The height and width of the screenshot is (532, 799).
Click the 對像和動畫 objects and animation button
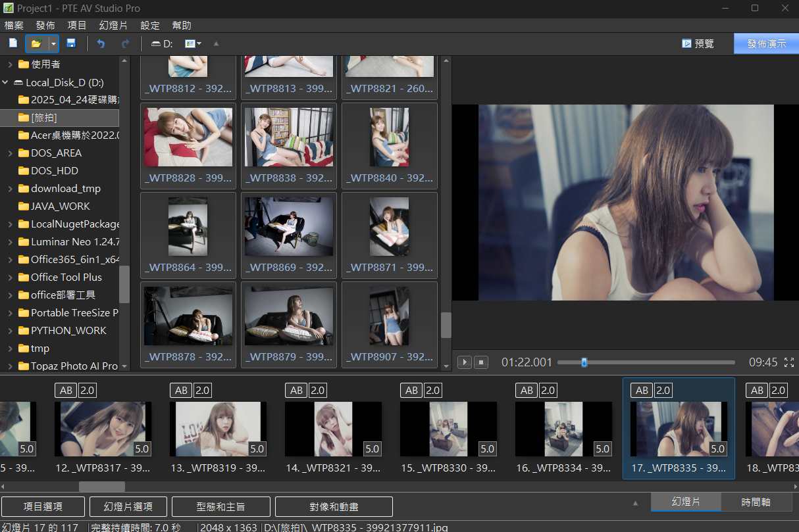(x=334, y=506)
